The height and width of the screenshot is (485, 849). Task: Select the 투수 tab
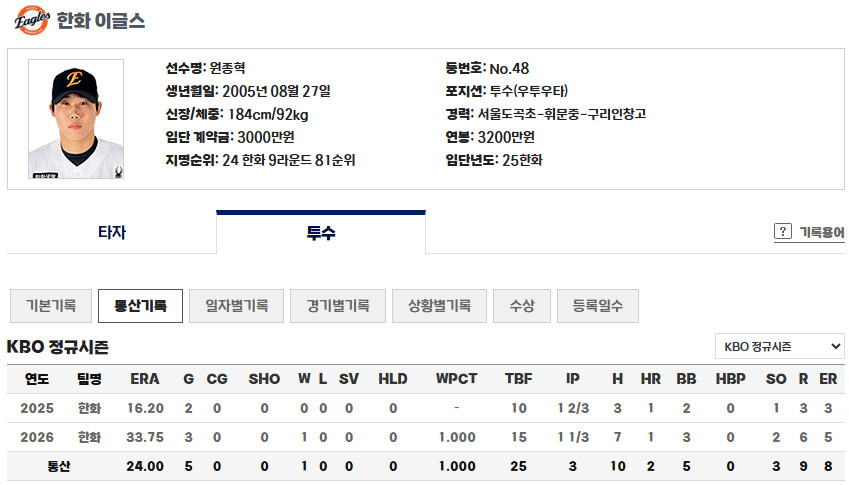coord(321,232)
